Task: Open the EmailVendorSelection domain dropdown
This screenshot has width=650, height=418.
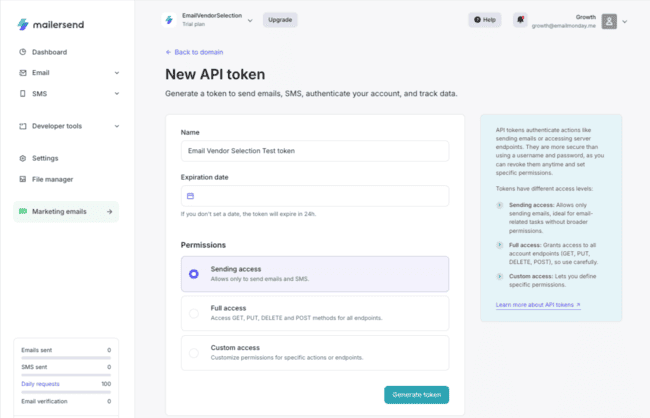Action: coord(250,20)
